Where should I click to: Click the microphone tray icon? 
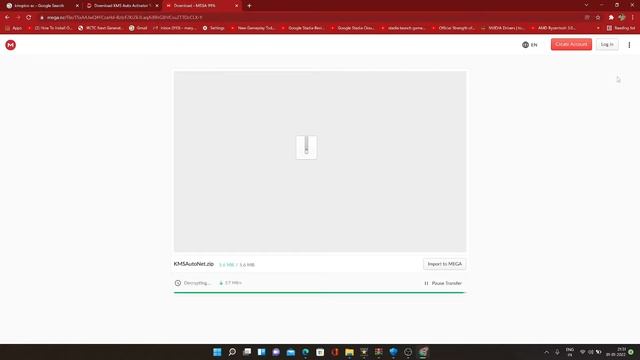click(557, 352)
